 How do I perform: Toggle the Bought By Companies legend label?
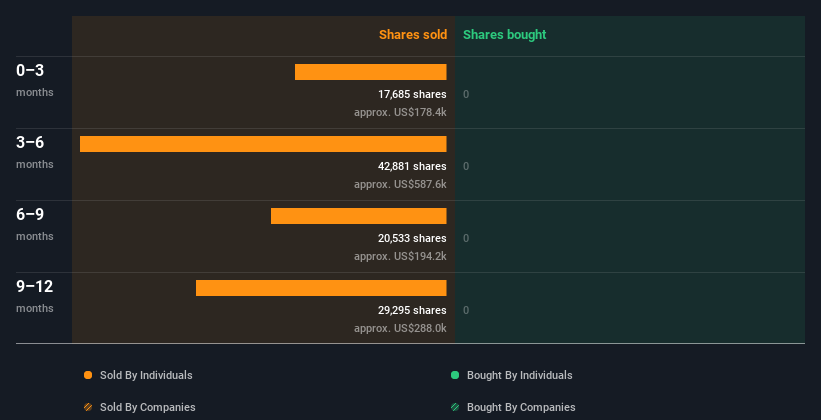[521, 407]
